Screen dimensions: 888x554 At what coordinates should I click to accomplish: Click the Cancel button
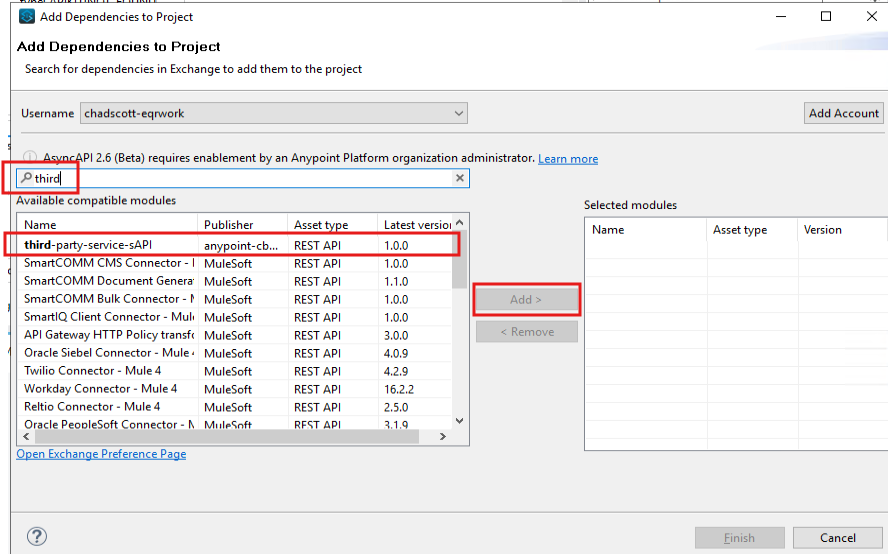[x=837, y=538]
